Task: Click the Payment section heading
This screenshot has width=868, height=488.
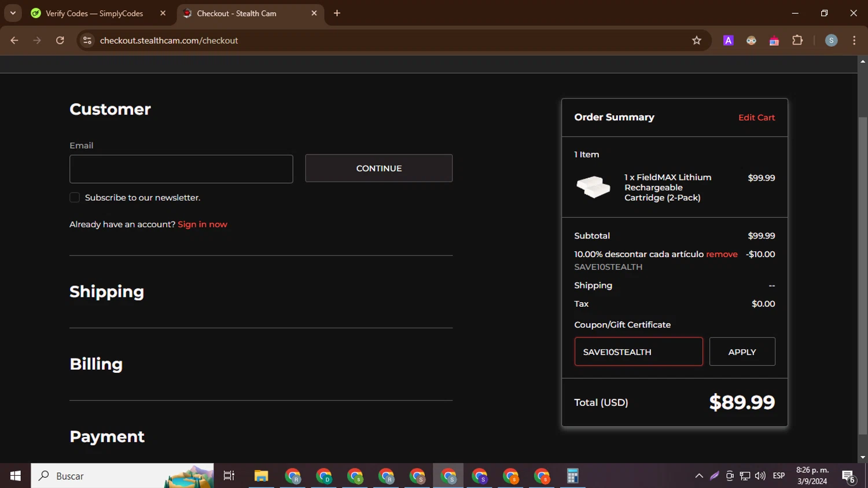Action: pos(107,436)
